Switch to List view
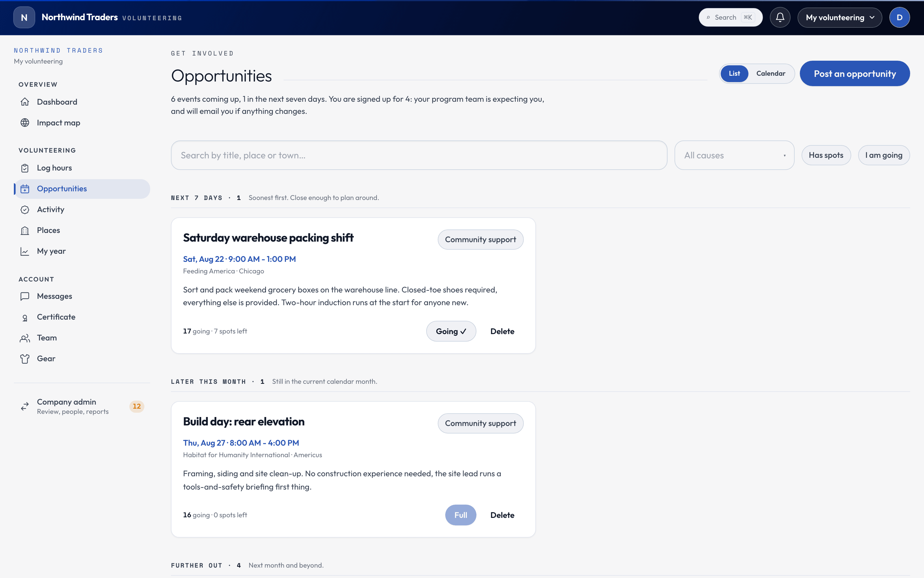924x578 pixels. tap(734, 73)
